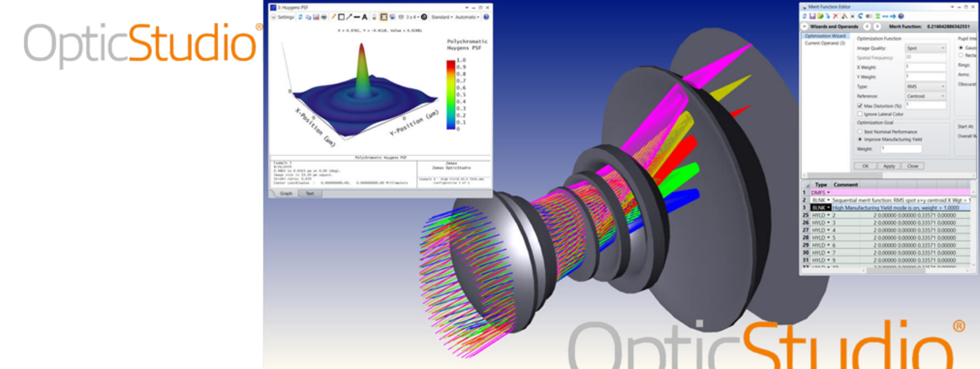
Task: Click the red X delete icon
Action: point(835,16)
